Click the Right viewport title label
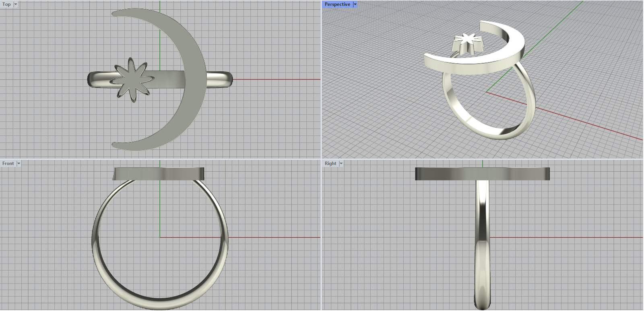Viewport: 644px width, 311px height. [x=330, y=163]
